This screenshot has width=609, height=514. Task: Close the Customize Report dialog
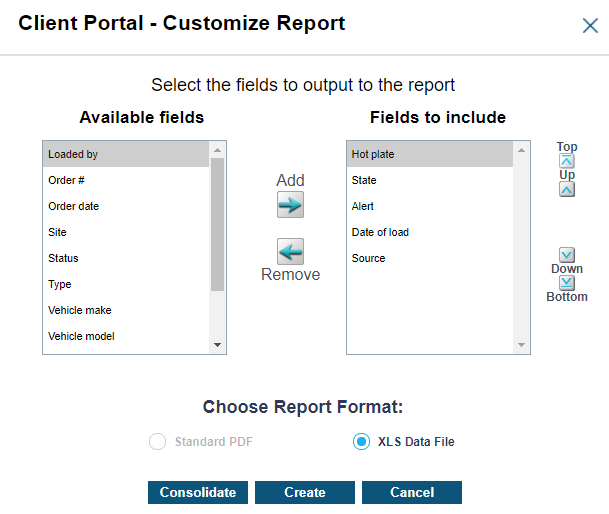click(590, 25)
